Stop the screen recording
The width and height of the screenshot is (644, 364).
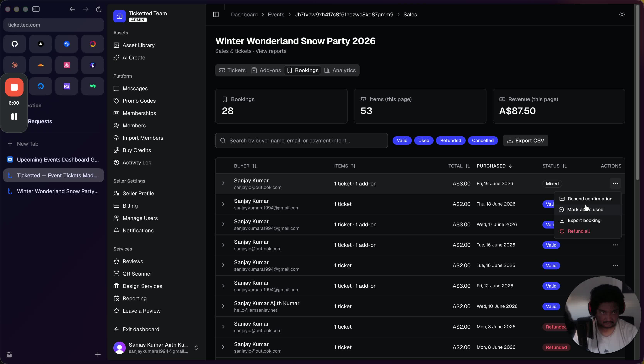click(14, 87)
